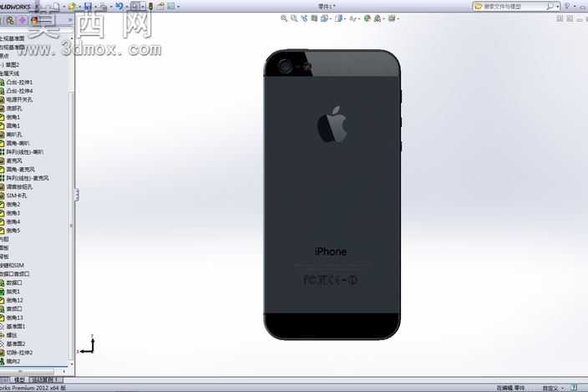Click the Edit Appearance color ball icon
The height and width of the screenshot is (392, 588).
pos(367,18)
